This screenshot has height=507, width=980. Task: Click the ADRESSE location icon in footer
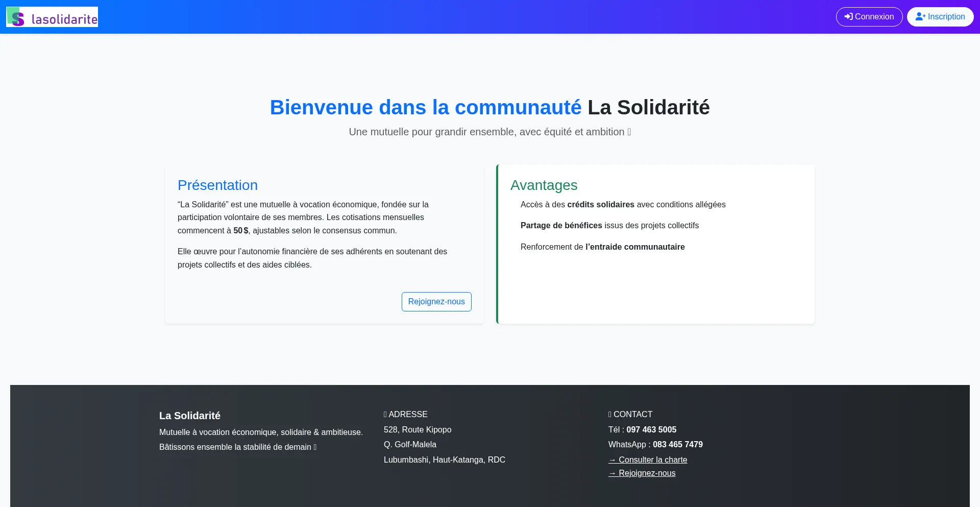[x=386, y=414]
